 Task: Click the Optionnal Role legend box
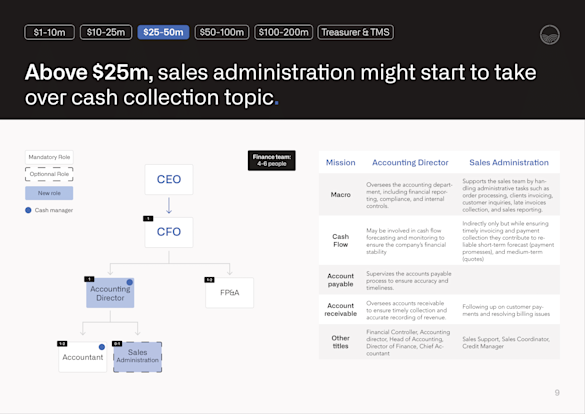(x=49, y=174)
